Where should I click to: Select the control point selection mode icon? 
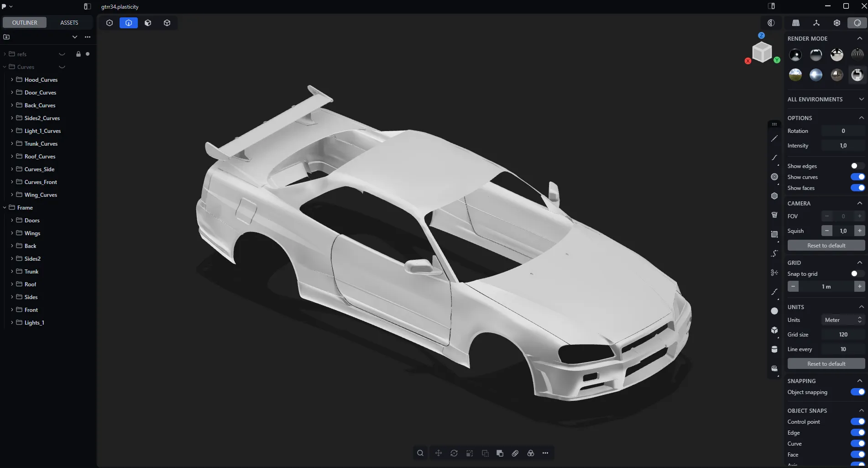pyautogui.click(x=110, y=23)
